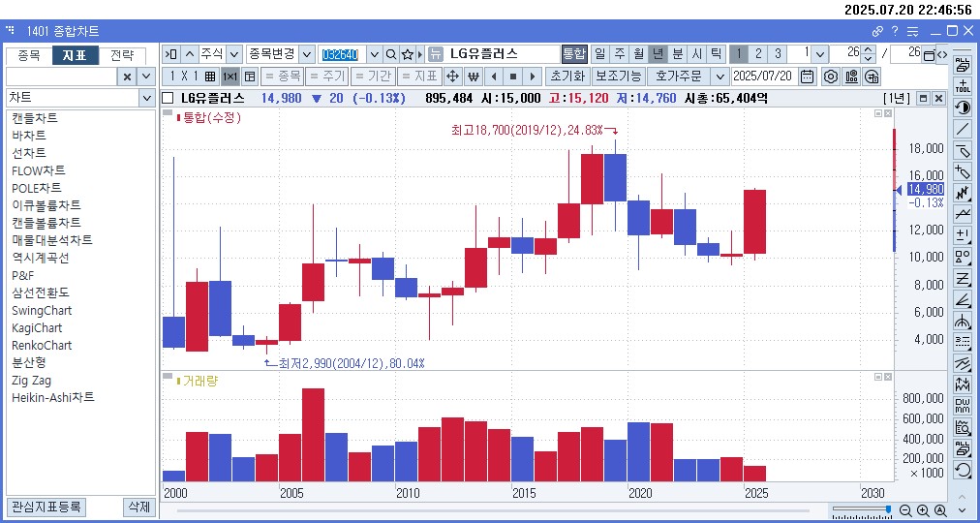
Task: Click the crosshair move icon
Action: click(x=452, y=77)
